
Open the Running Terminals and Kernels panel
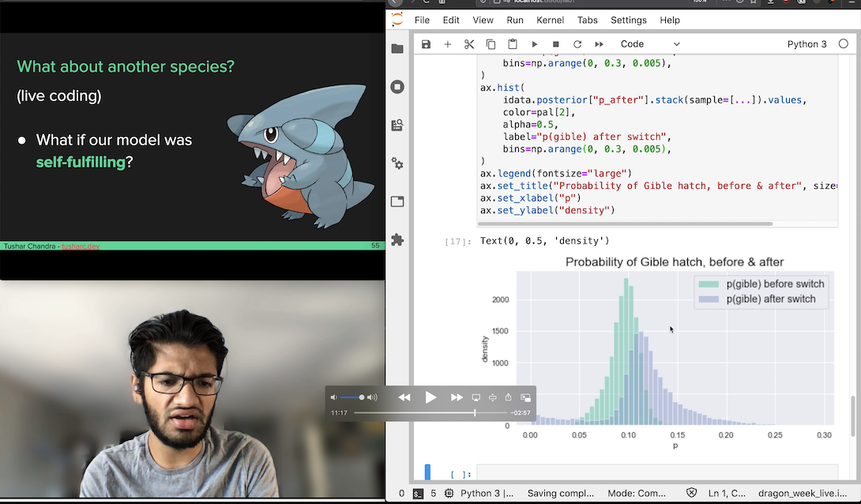tap(397, 87)
